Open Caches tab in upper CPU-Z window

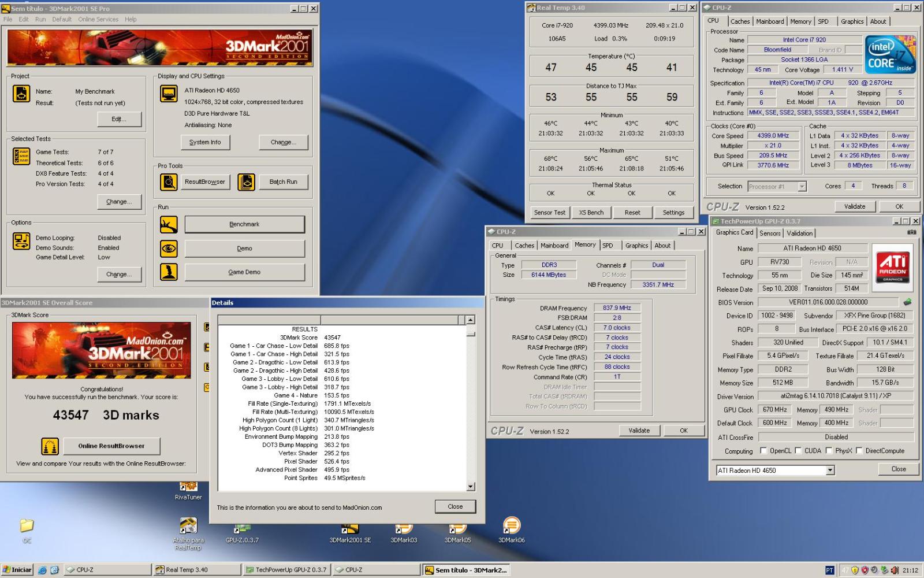click(740, 21)
